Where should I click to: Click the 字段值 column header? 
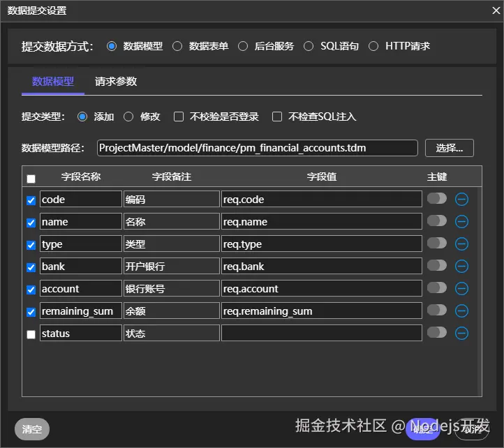tap(322, 177)
